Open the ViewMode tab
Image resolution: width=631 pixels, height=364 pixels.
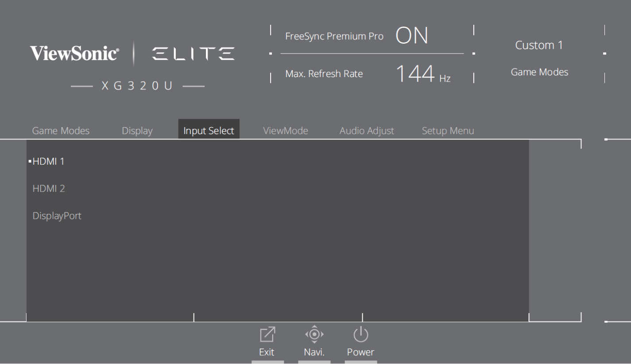point(285,131)
